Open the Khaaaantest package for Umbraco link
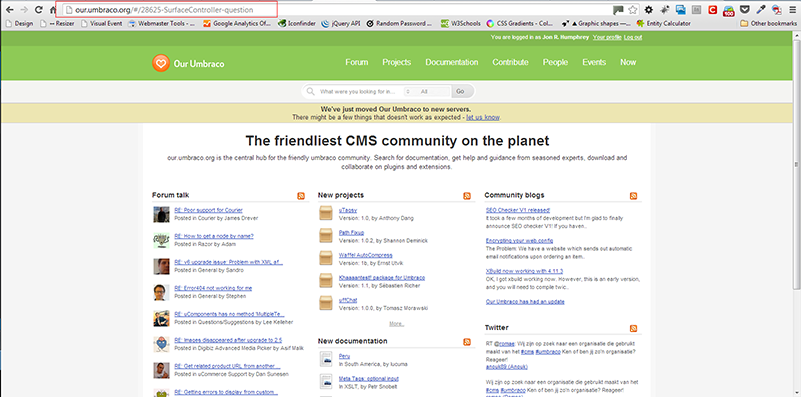This screenshot has width=801, height=397. (x=382, y=277)
